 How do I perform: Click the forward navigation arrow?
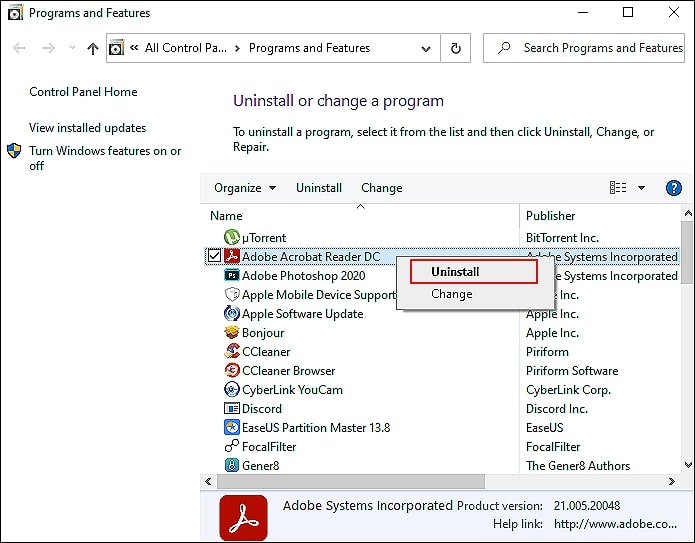(48, 48)
